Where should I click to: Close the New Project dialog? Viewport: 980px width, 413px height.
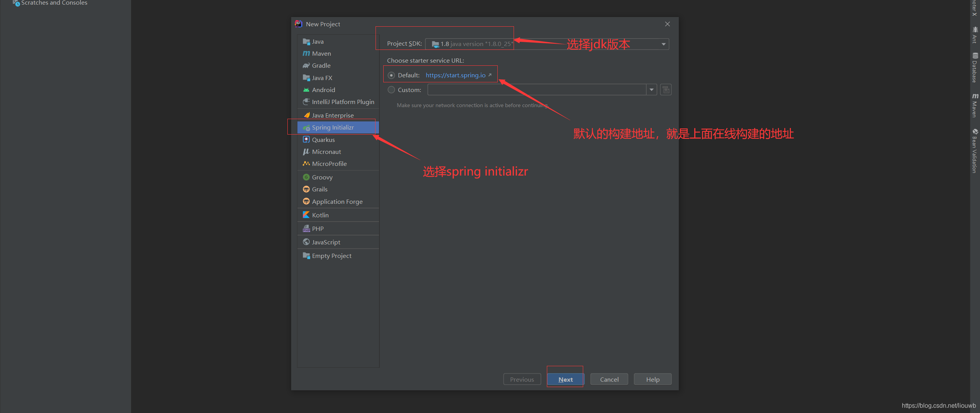[x=668, y=24]
